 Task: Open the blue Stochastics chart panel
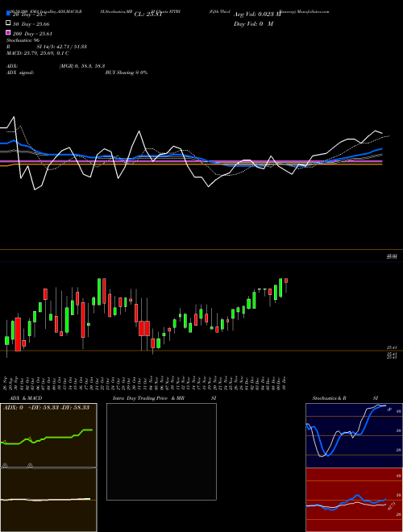[354, 435]
